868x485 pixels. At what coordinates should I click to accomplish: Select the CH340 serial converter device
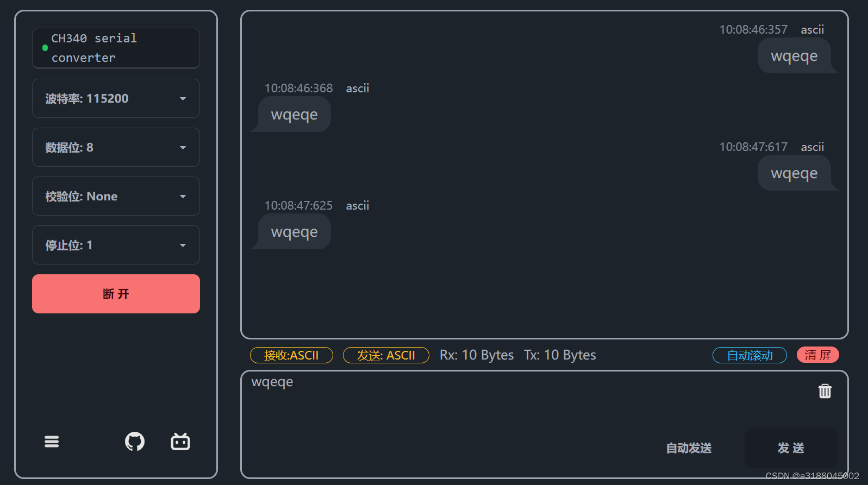116,48
